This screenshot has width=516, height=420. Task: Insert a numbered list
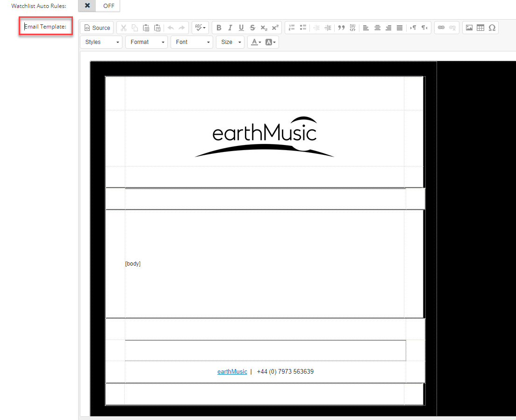[292, 28]
